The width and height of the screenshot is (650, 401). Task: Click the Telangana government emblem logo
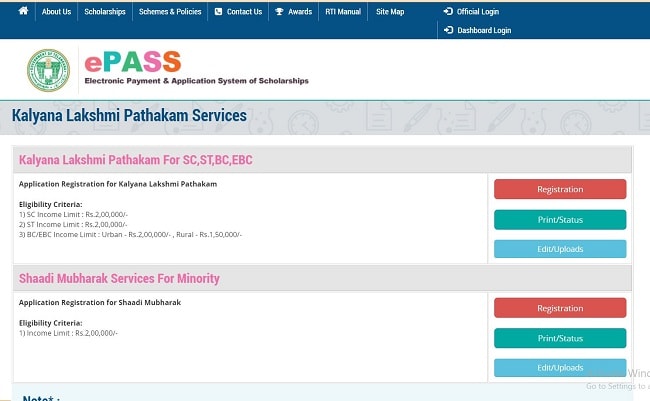tap(49, 70)
